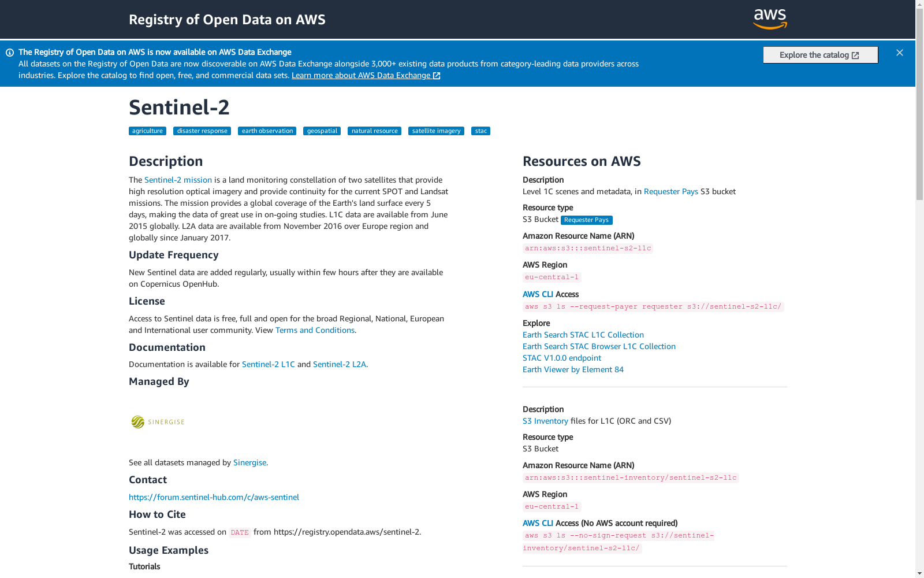Open Earth Search STAC L1C Collection
924x578 pixels.
tap(583, 335)
